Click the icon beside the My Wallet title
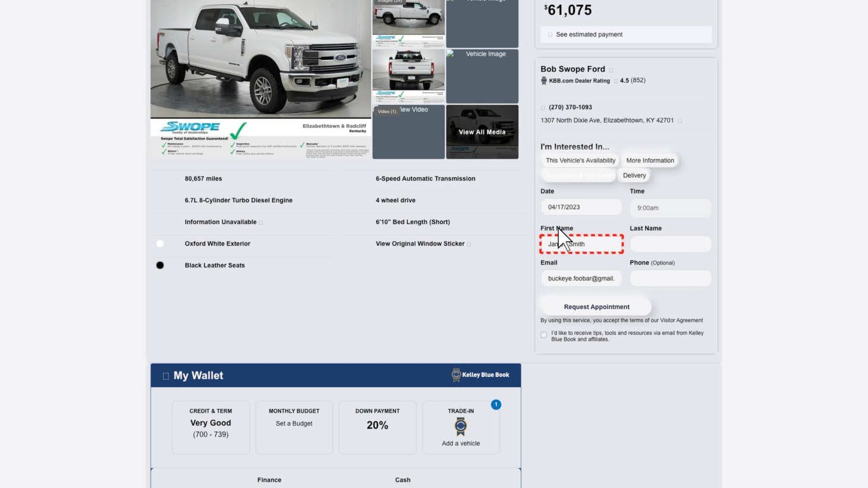 (166, 376)
